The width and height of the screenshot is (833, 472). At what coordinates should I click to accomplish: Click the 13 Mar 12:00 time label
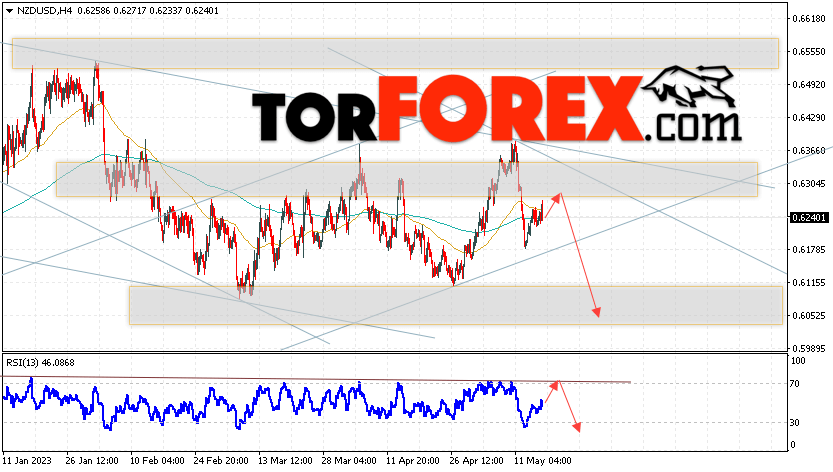[x=285, y=461]
